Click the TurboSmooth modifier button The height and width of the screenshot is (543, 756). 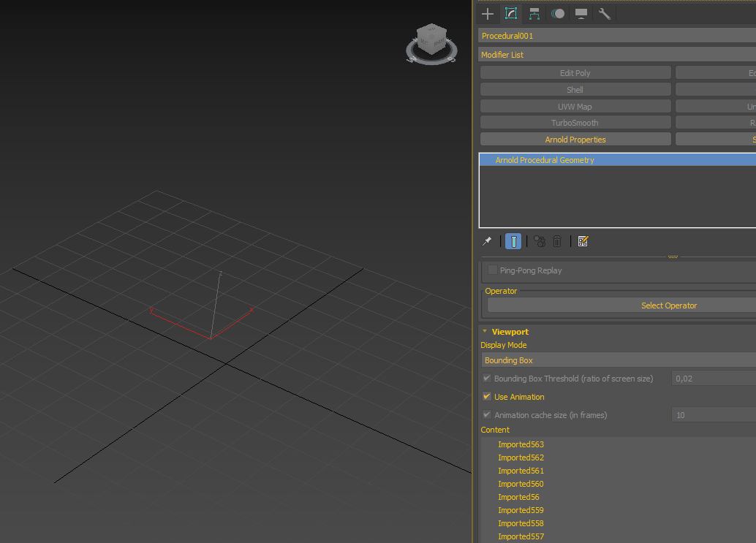tap(575, 123)
